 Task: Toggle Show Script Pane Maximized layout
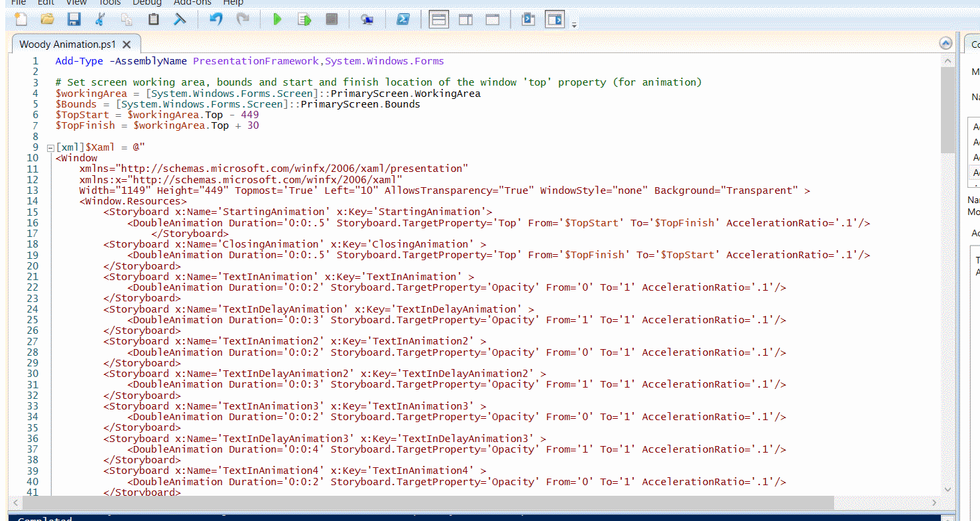492,19
